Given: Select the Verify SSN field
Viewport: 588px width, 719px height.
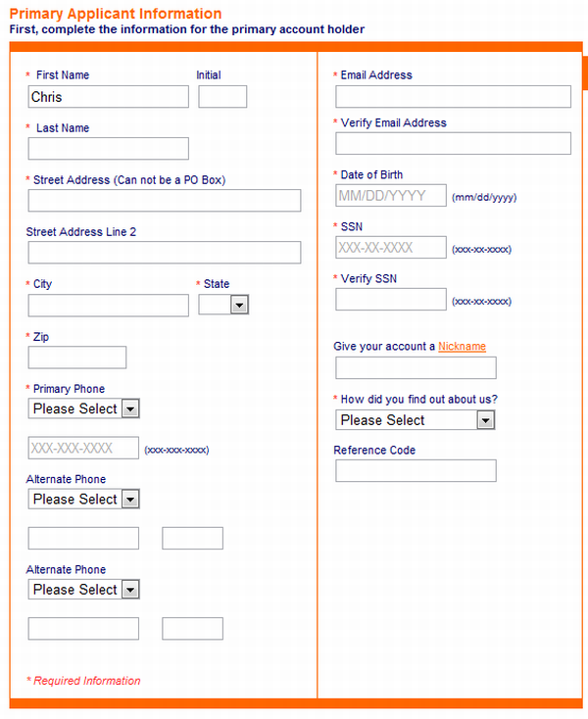Looking at the screenshot, I should point(391,299).
